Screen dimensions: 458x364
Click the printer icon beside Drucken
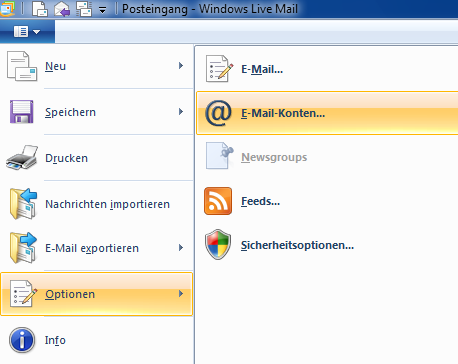tap(22, 157)
